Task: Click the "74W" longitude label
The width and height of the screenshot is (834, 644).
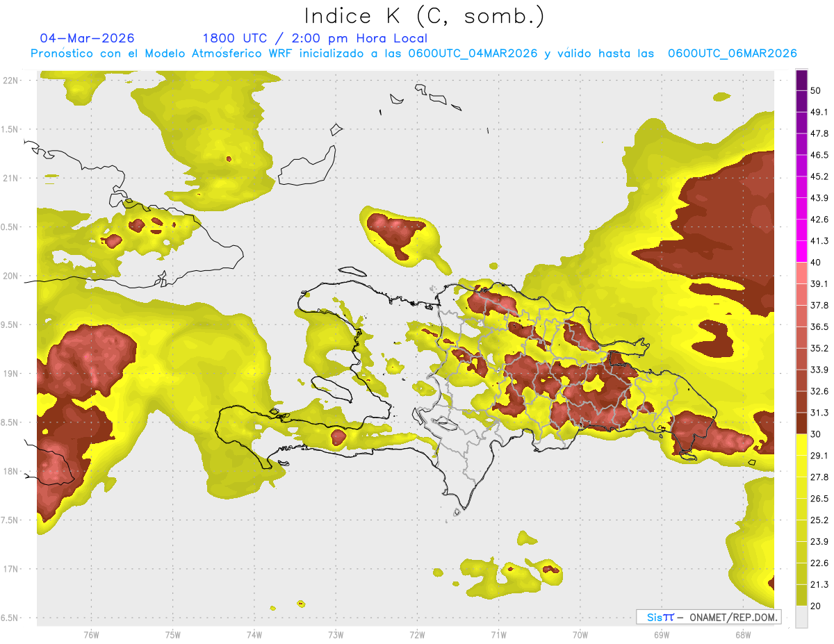Action: tap(254, 634)
